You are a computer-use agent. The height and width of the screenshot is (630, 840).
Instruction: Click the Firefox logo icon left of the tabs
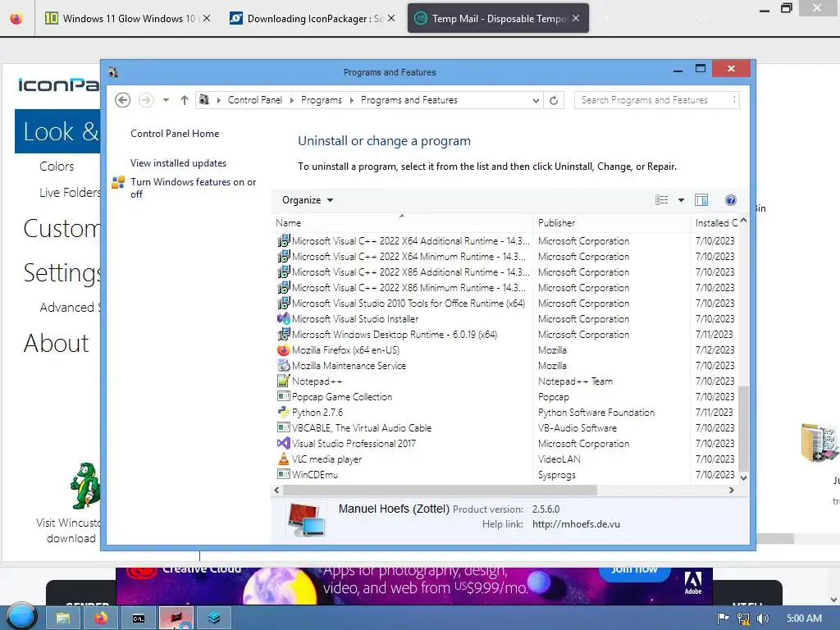[16, 18]
